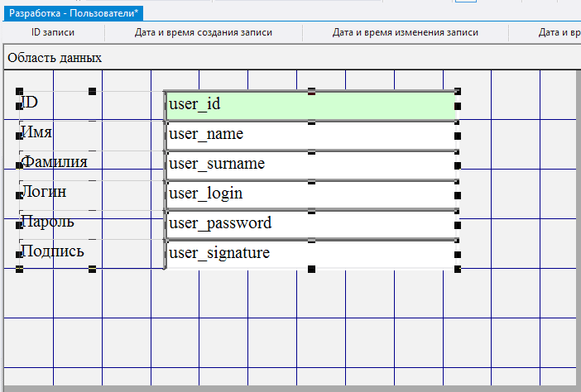This screenshot has height=392, width=581.
Task: Select the user_signature field
Action: coord(310,253)
